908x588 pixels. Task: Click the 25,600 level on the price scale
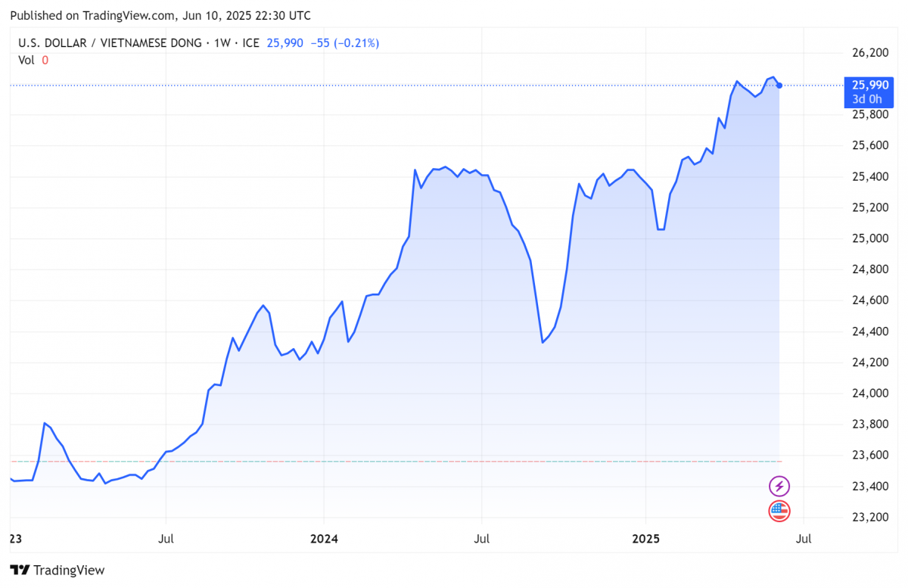[870, 145]
